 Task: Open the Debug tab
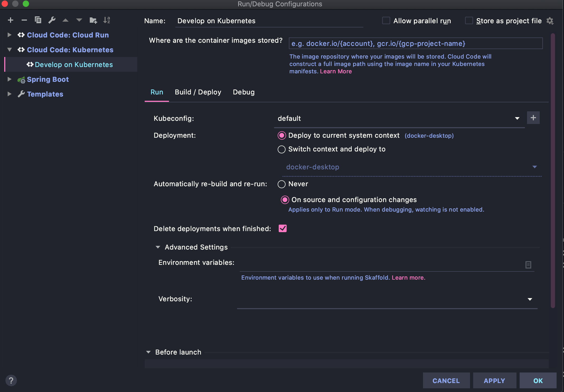[243, 92]
